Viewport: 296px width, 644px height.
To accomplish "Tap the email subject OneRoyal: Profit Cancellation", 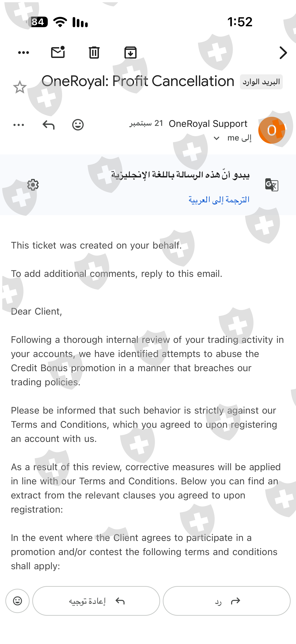I will pos(138,81).
